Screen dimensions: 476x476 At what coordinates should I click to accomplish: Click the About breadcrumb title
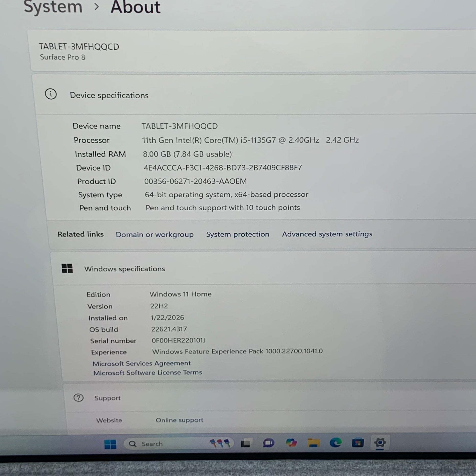point(135,7)
